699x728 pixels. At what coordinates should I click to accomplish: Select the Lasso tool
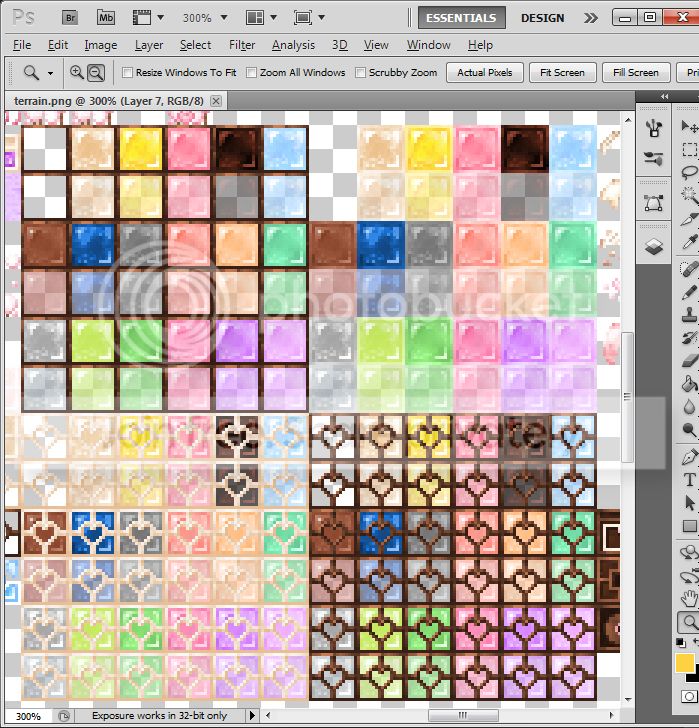point(689,172)
